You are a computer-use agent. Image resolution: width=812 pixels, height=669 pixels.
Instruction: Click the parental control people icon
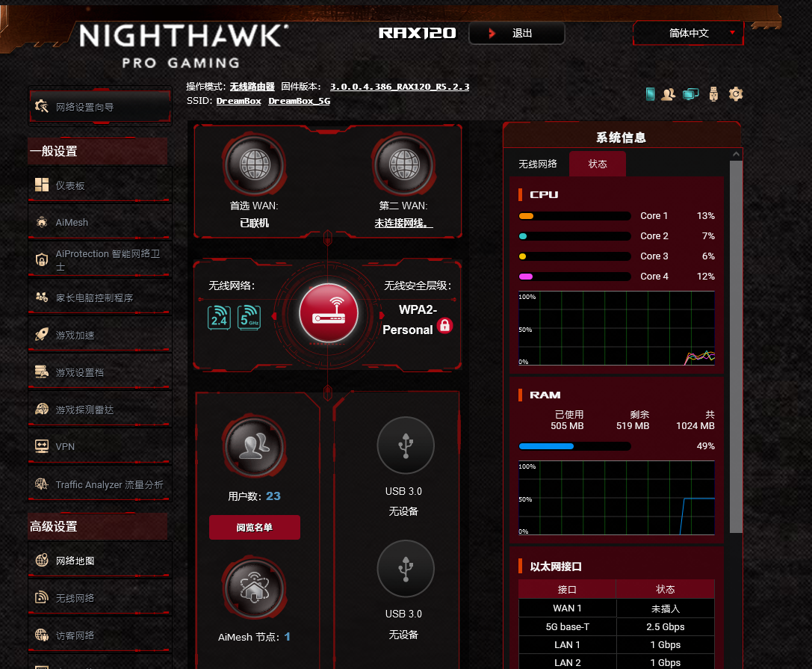pyautogui.click(x=41, y=297)
